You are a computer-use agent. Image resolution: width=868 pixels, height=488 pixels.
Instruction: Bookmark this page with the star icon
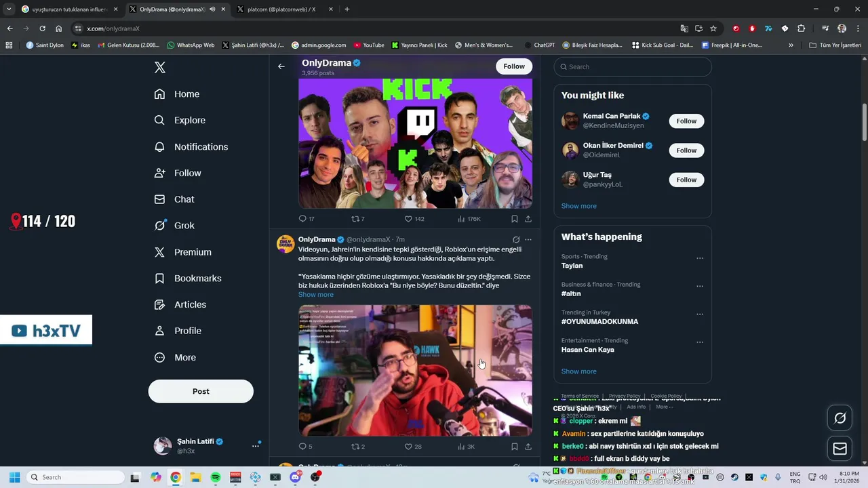pos(713,28)
